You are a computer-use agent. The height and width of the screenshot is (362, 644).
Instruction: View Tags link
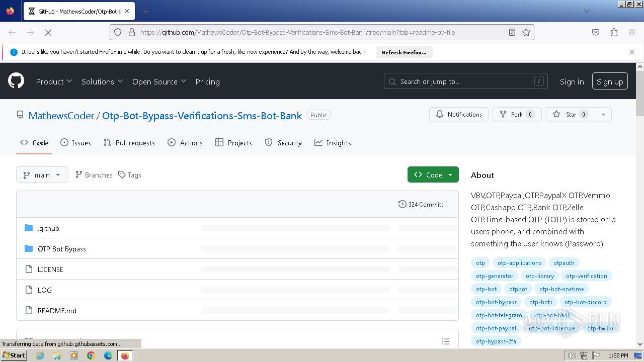[130, 175]
